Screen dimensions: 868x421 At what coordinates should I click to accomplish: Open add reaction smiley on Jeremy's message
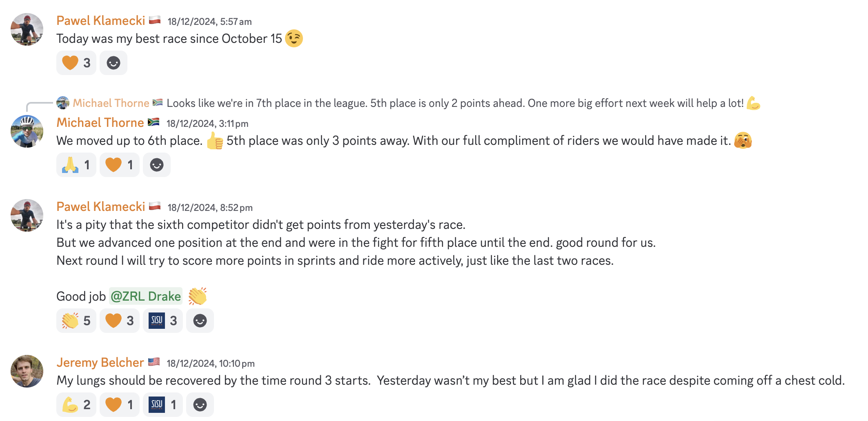click(x=200, y=405)
